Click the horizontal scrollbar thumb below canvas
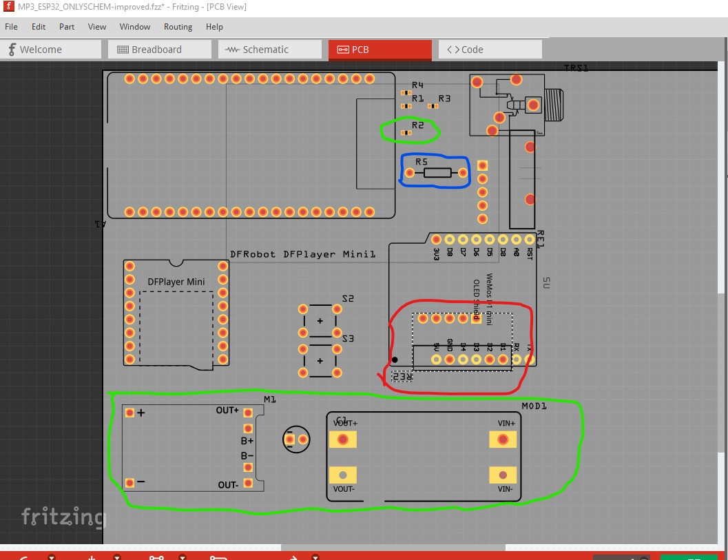This screenshot has height=560, width=728. 393,548
